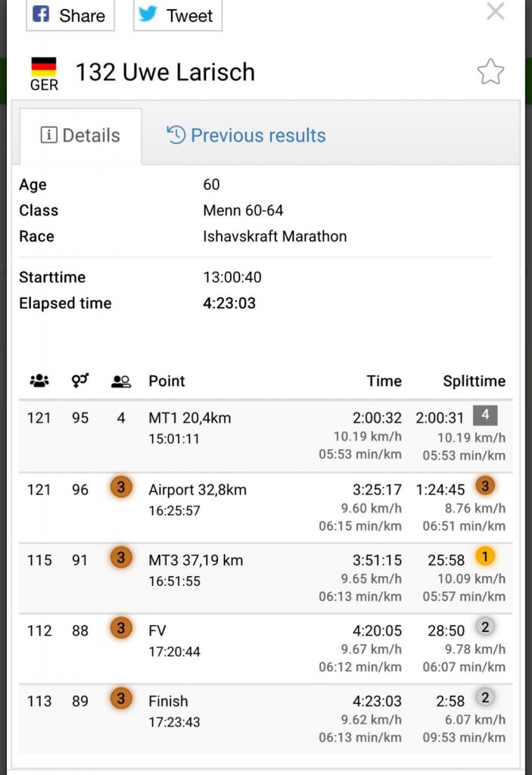Image resolution: width=532 pixels, height=775 pixels.
Task: Click the silver medal beside 28:50 split
Action: (x=484, y=627)
